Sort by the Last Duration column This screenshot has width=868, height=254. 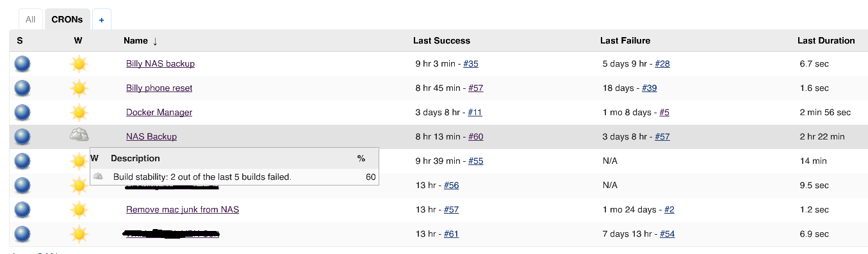pyautogui.click(x=826, y=40)
